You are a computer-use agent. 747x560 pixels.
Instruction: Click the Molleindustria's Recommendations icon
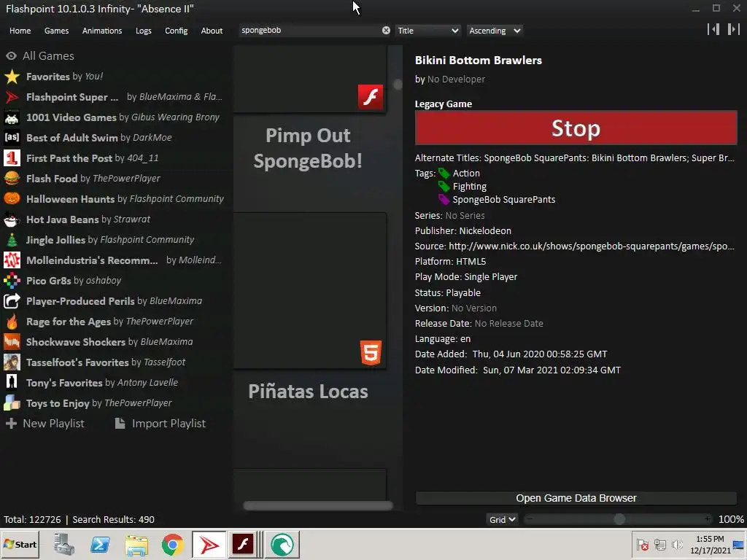tap(12, 260)
